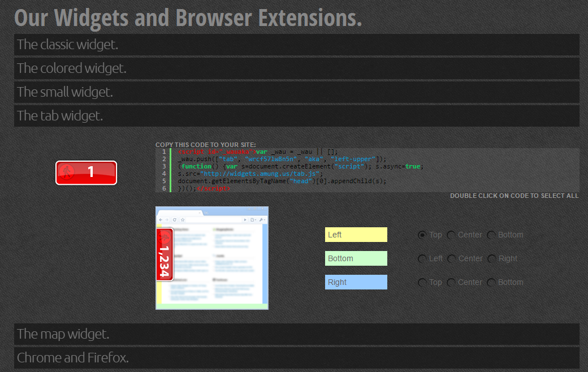
Task: Expand "The small widget." section
Action: [297, 92]
